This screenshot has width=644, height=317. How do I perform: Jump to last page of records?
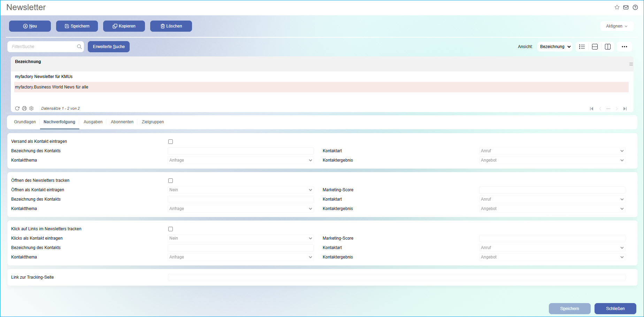tap(625, 109)
